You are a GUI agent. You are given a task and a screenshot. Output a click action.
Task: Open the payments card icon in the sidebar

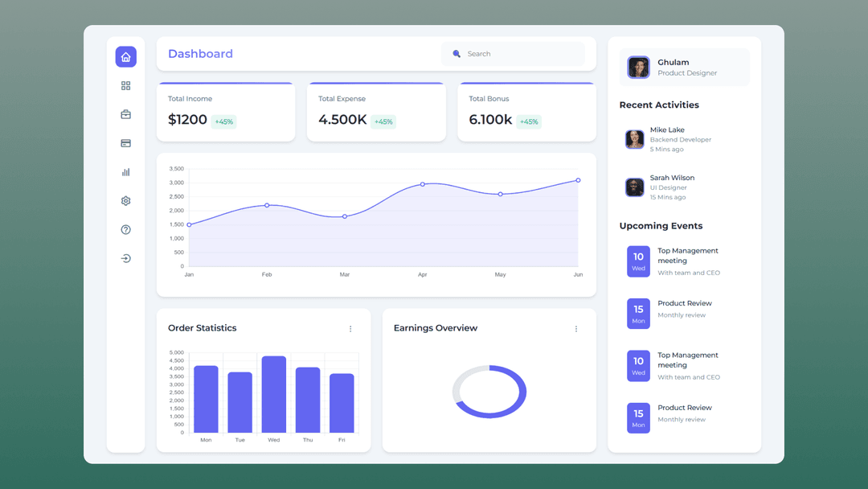pyautogui.click(x=125, y=143)
